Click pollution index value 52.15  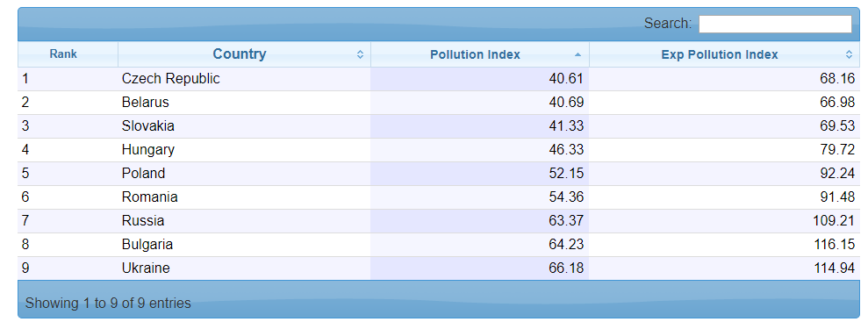point(566,174)
